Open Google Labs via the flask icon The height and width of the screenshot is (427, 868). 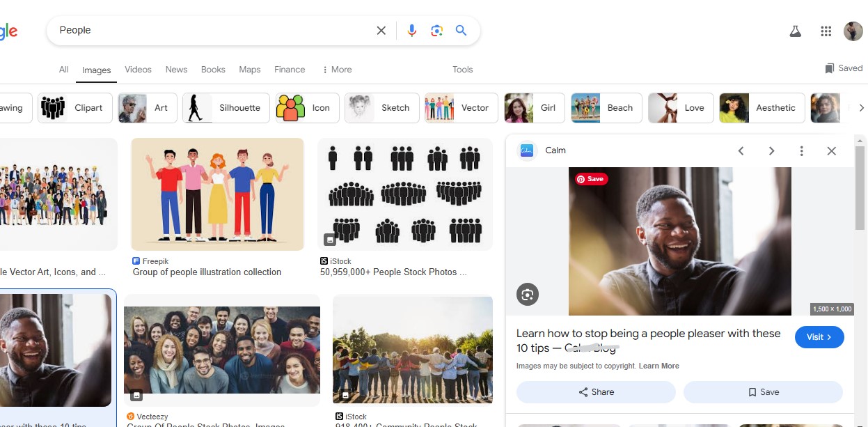[x=795, y=31]
